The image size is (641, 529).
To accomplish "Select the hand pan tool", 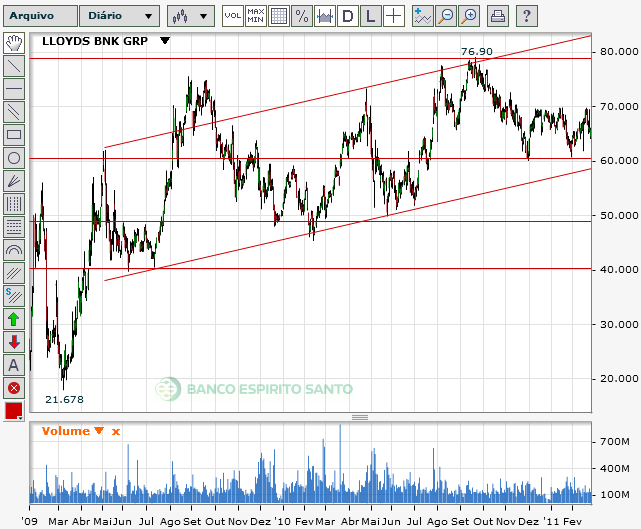I will 14,43.
